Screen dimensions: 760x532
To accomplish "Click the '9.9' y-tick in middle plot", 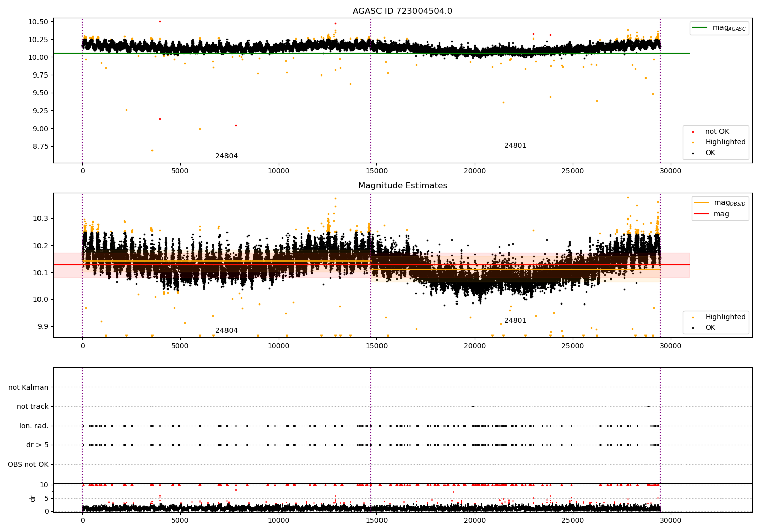I will (44, 326).
